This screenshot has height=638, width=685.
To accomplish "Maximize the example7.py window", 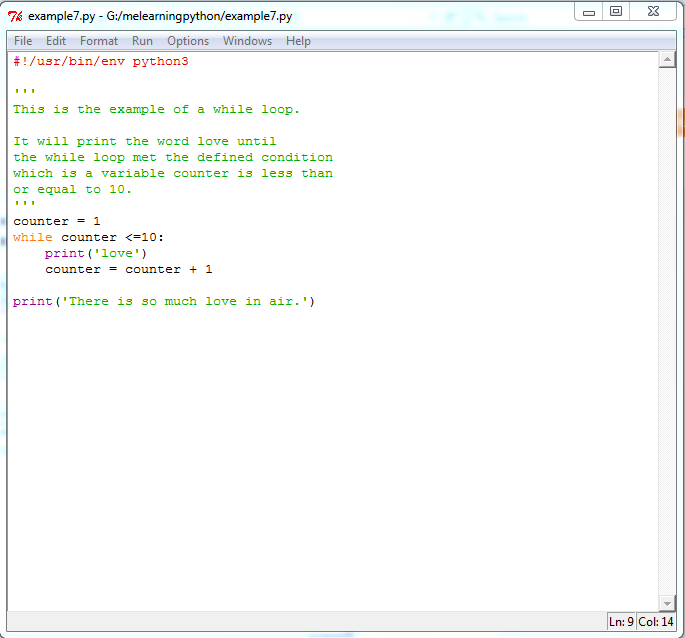I will click(616, 12).
